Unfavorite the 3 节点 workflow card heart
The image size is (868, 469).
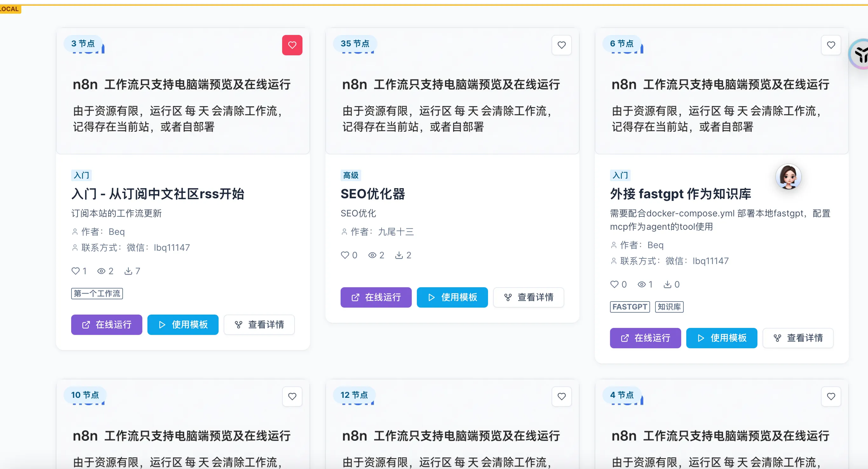click(x=292, y=45)
